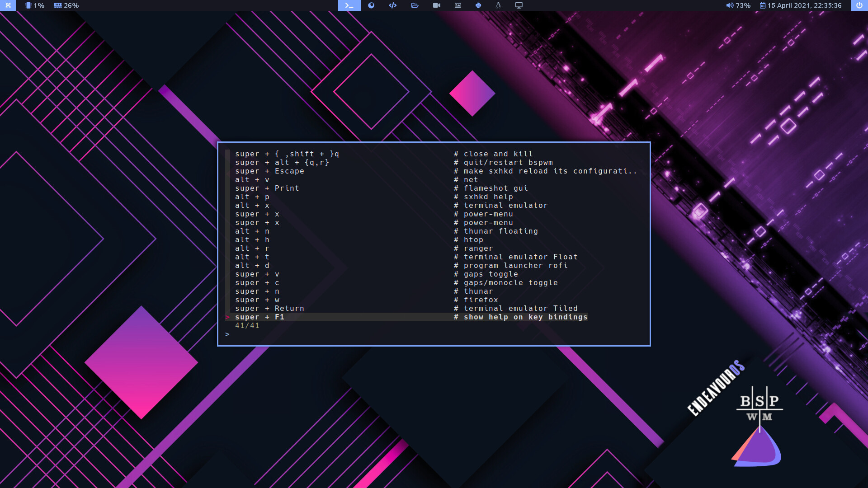This screenshot has height=488, width=868.
Task: Switch to the monitor display workspace icon
Action: 519,5
